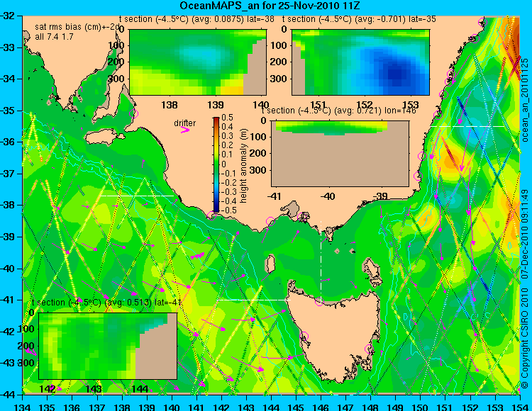Click the main map longitude label 134
Image resolution: width=532 pixels, height=411 pixels.
pos(23,407)
